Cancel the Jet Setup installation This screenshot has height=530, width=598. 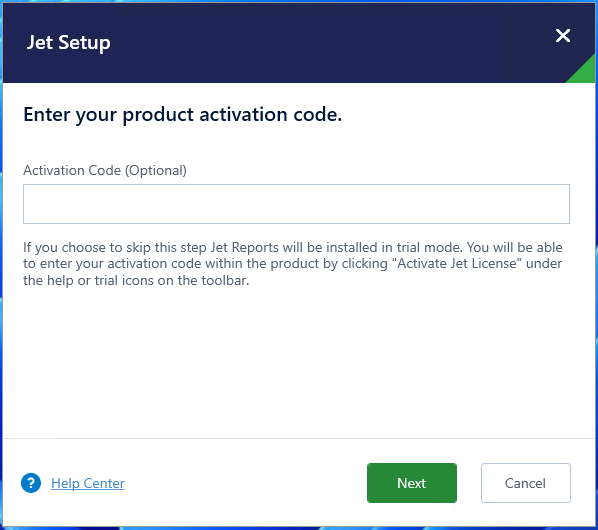pos(526,483)
